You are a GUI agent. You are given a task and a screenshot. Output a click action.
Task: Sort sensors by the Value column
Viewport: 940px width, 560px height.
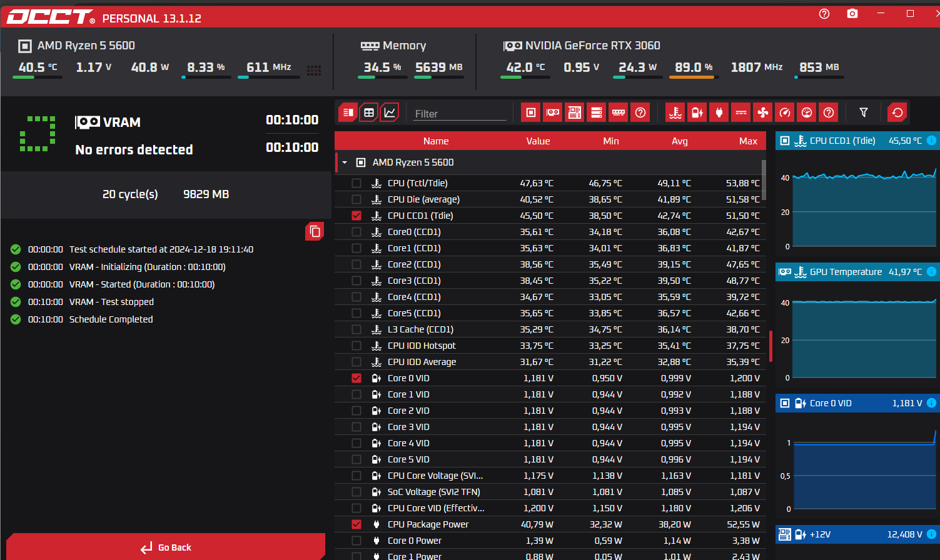[x=538, y=141]
